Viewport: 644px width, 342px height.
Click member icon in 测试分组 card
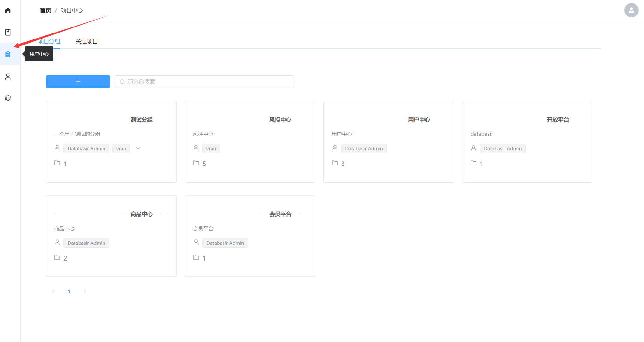pyautogui.click(x=57, y=148)
